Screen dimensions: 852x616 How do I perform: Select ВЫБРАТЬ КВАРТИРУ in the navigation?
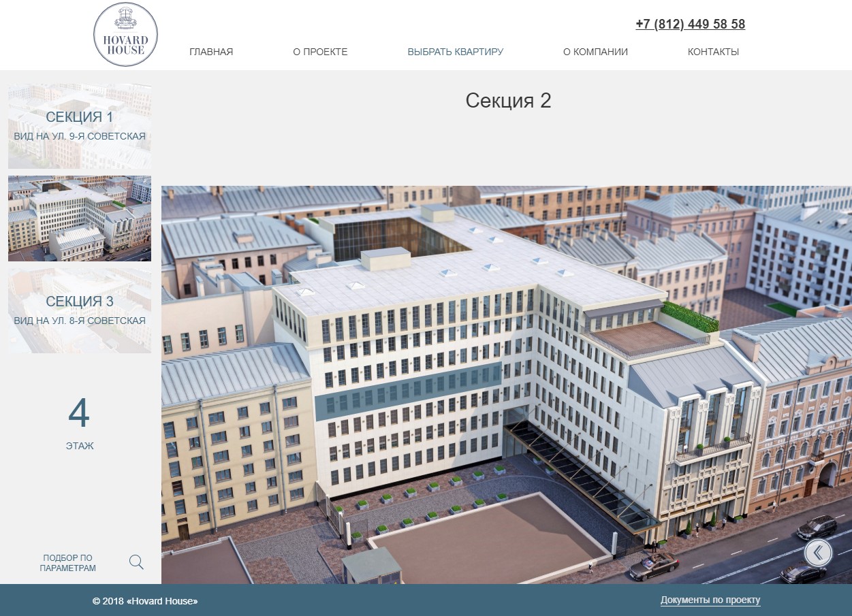point(456,52)
